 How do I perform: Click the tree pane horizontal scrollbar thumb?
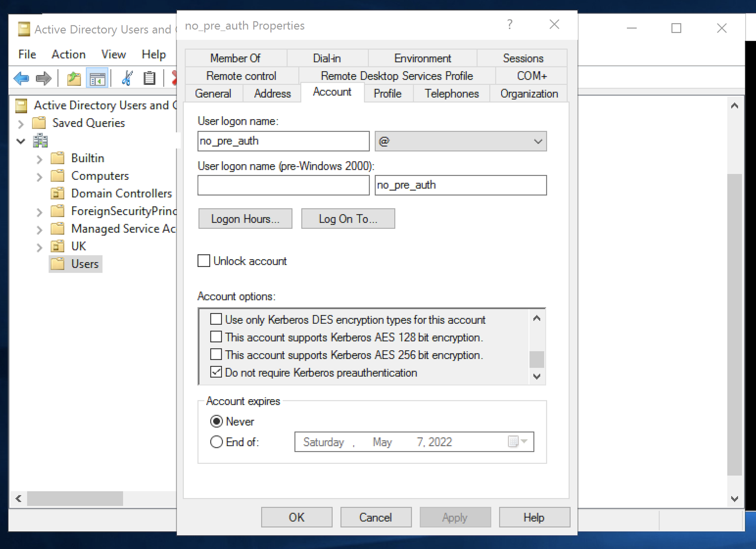coord(75,498)
